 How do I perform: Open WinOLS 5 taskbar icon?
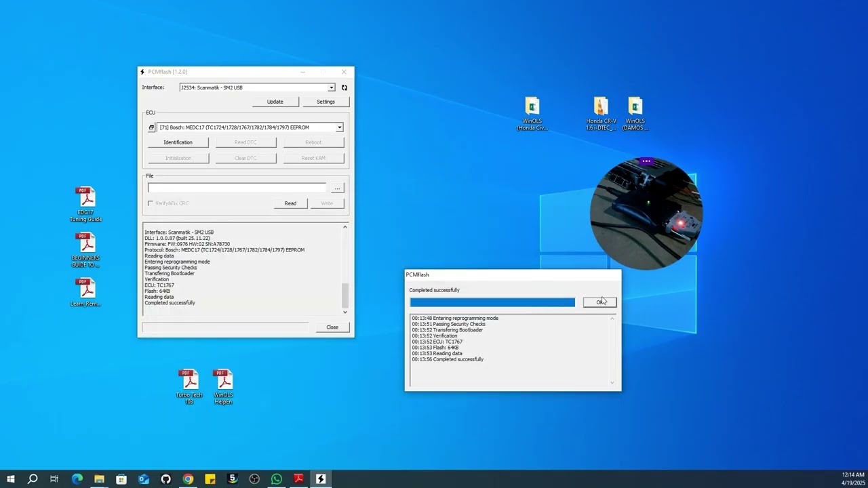[232, 479]
